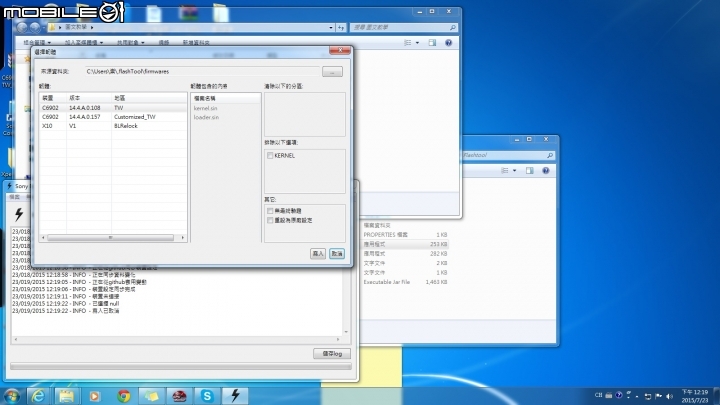Click help icon in top Explorer window
Viewport: 720px width, 405px height.
click(448, 43)
